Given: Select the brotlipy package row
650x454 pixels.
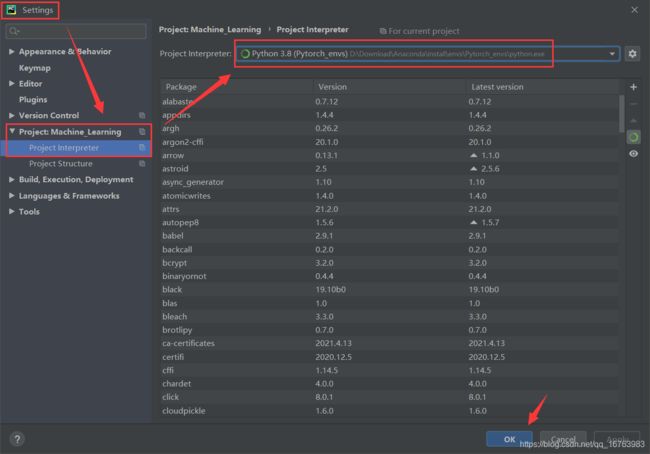Looking at the screenshot, I should click(x=390, y=330).
